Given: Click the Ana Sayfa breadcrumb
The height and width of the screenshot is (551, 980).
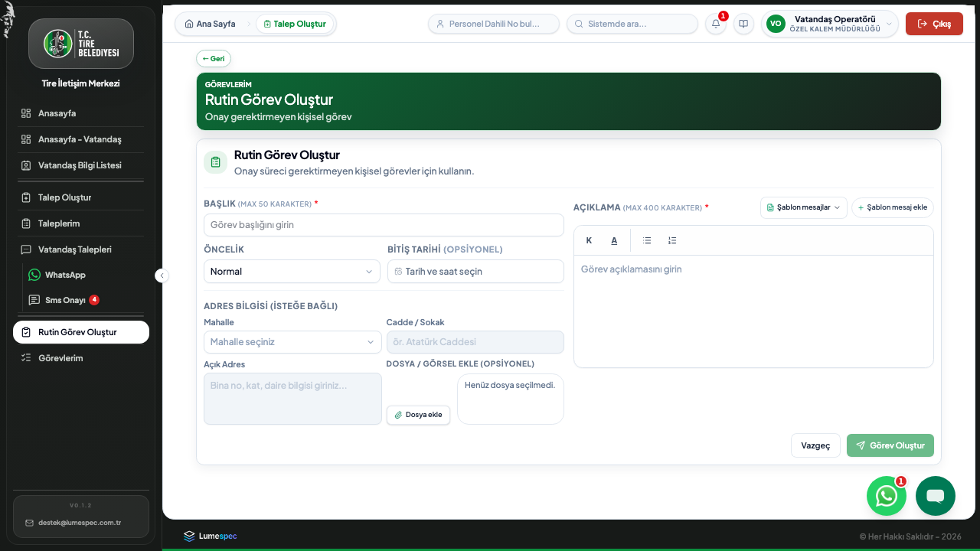Looking at the screenshot, I should point(211,24).
